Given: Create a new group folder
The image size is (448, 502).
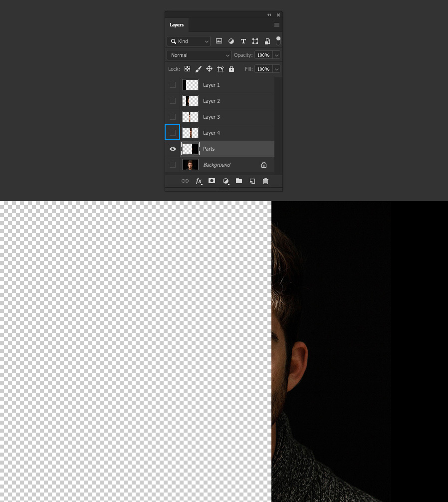Looking at the screenshot, I should coord(239,181).
